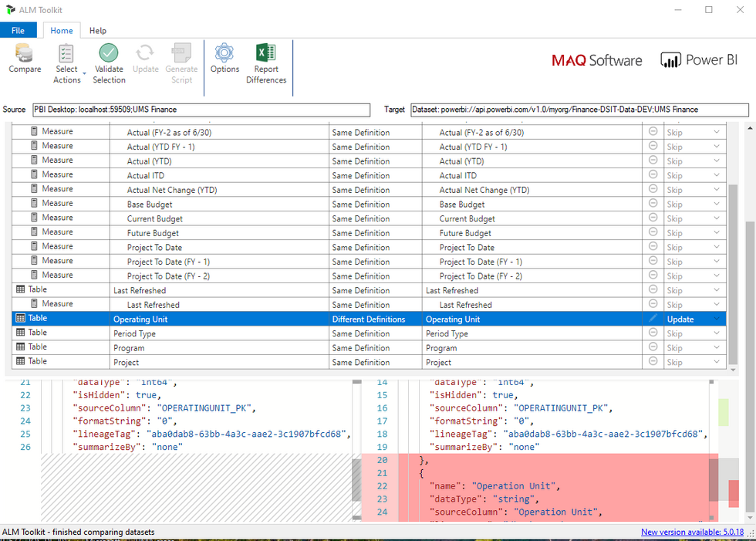Open action dropdown for Actual ITD row
The image size is (756, 541).
tap(717, 175)
